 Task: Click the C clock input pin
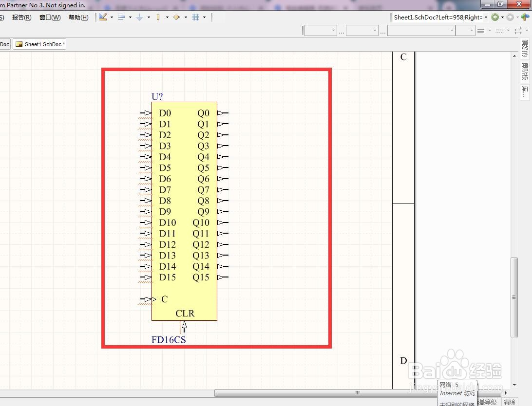tap(148, 299)
